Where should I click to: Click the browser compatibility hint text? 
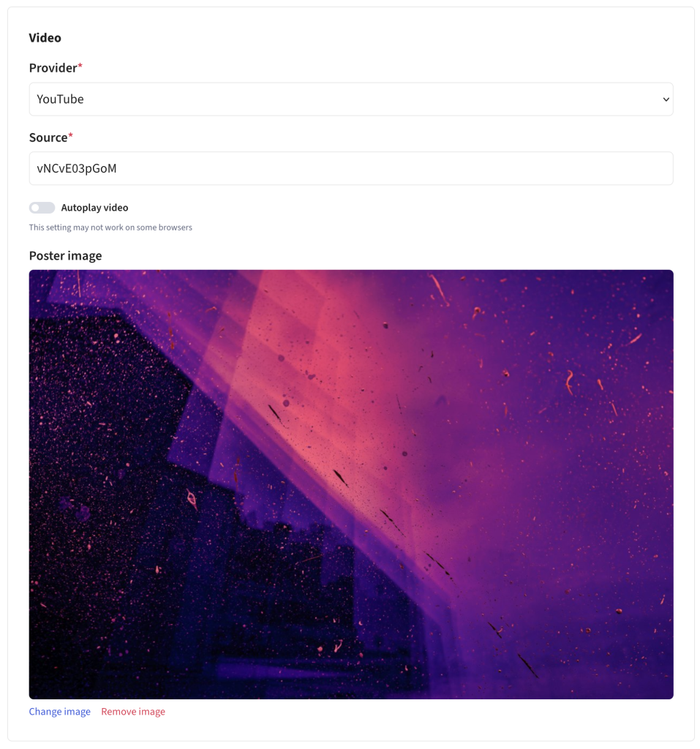(110, 227)
